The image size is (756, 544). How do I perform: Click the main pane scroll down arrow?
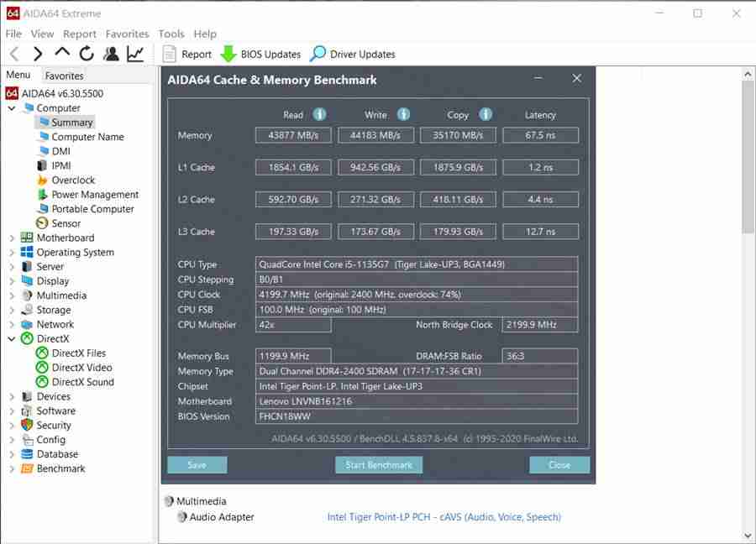pyautogui.click(x=748, y=536)
